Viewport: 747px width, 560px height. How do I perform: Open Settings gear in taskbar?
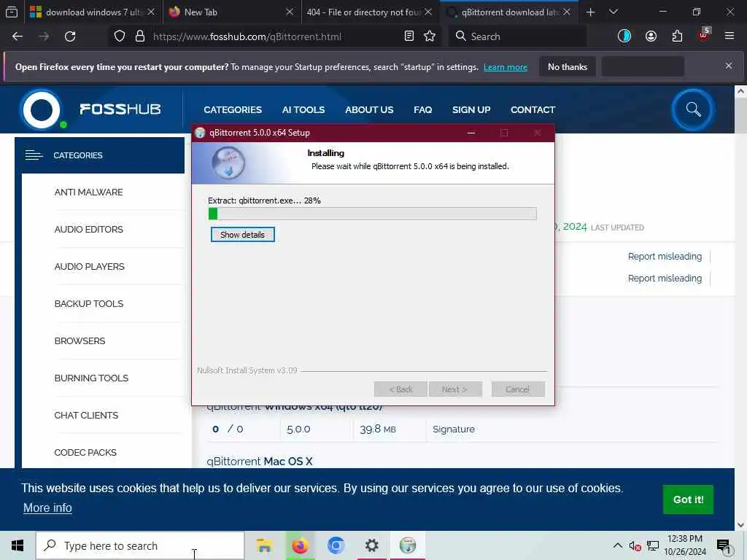coord(371,545)
